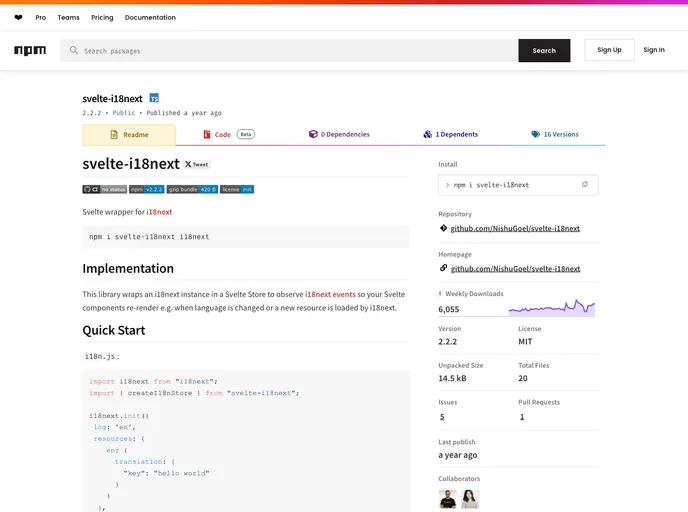Switch to the Readme tab
688x512 pixels.
pyautogui.click(x=129, y=135)
